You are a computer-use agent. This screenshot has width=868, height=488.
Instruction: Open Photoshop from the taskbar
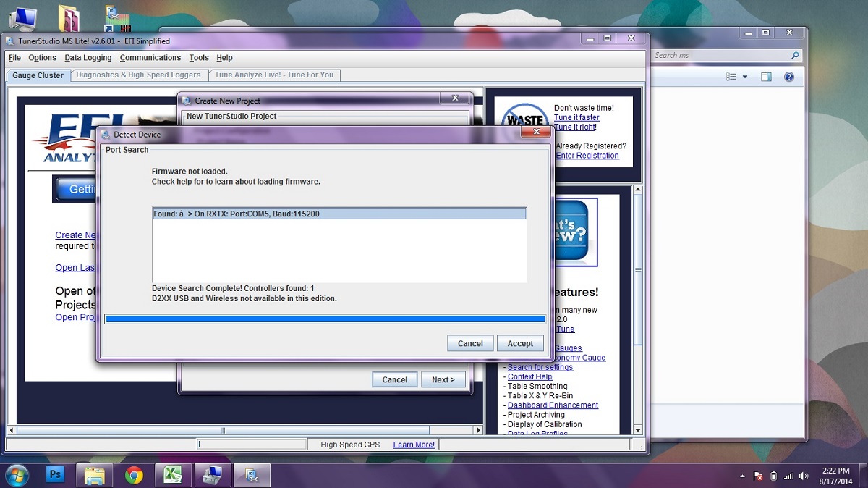(x=56, y=475)
